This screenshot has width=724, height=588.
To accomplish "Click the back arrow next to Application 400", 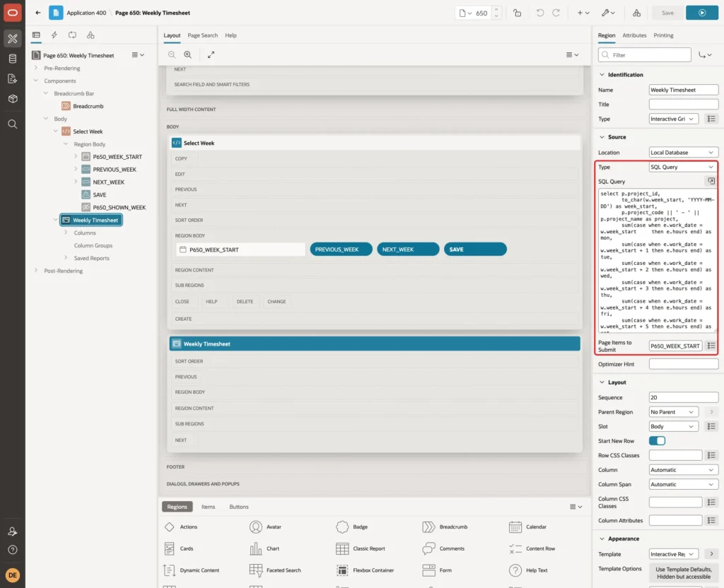I will 38,13.
